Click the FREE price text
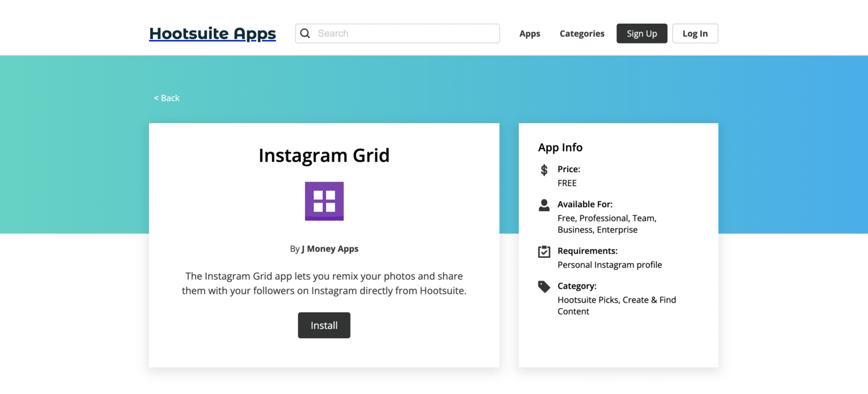This screenshot has height=394, width=868. 567,183
